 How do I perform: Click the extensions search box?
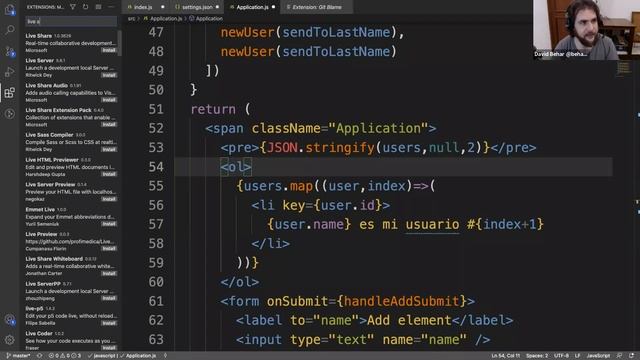point(71,21)
